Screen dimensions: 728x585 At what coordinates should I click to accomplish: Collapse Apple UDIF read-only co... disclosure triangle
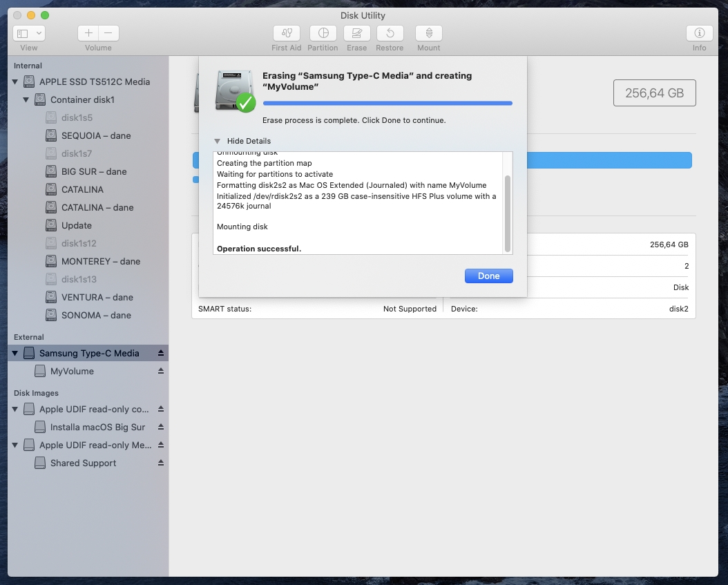[15, 409]
